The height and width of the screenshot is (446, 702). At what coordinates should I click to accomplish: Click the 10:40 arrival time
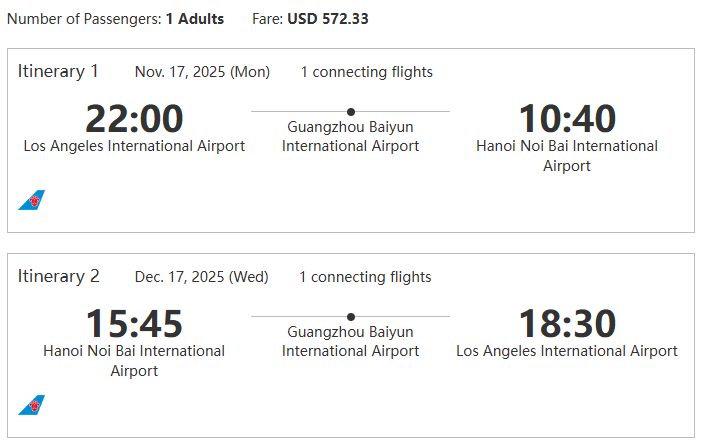(567, 119)
